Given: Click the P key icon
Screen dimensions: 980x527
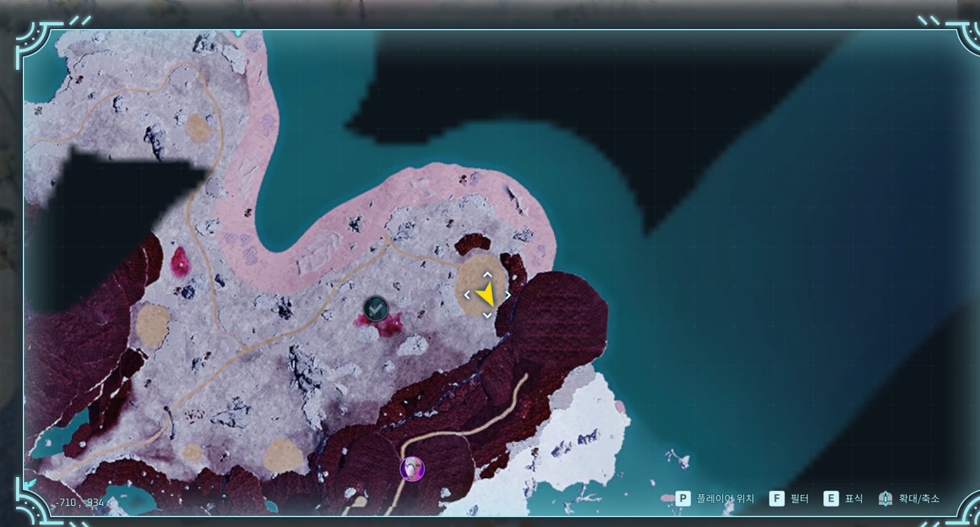Looking at the screenshot, I should [x=683, y=498].
